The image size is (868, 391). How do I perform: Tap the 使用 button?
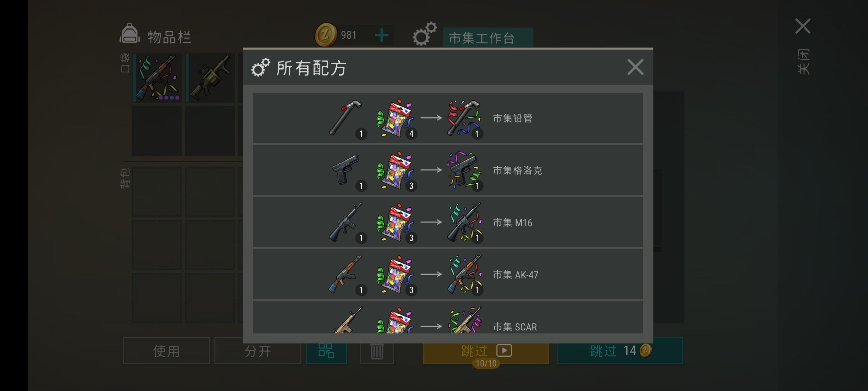[166, 351]
